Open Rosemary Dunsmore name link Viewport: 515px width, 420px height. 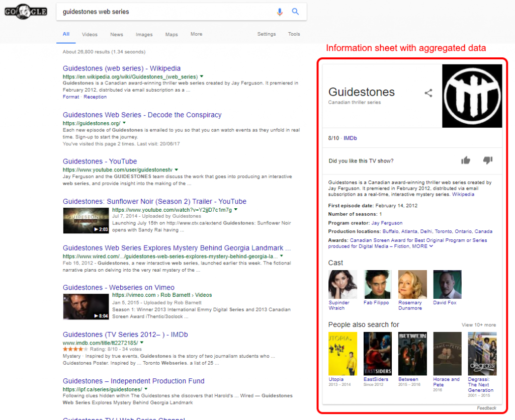click(410, 305)
